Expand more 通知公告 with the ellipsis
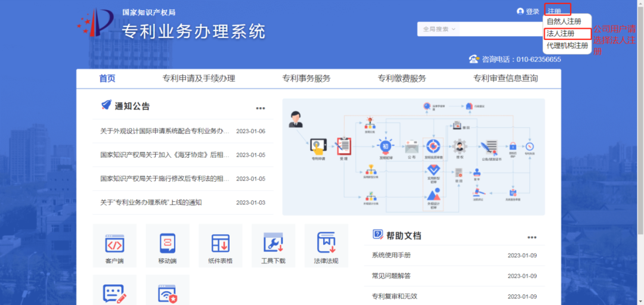The image size is (644, 305). pyautogui.click(x=261, y=108)
